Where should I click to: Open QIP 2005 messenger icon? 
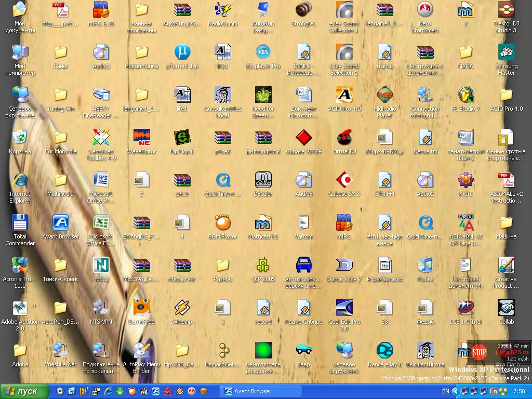[x=263, y=265]
